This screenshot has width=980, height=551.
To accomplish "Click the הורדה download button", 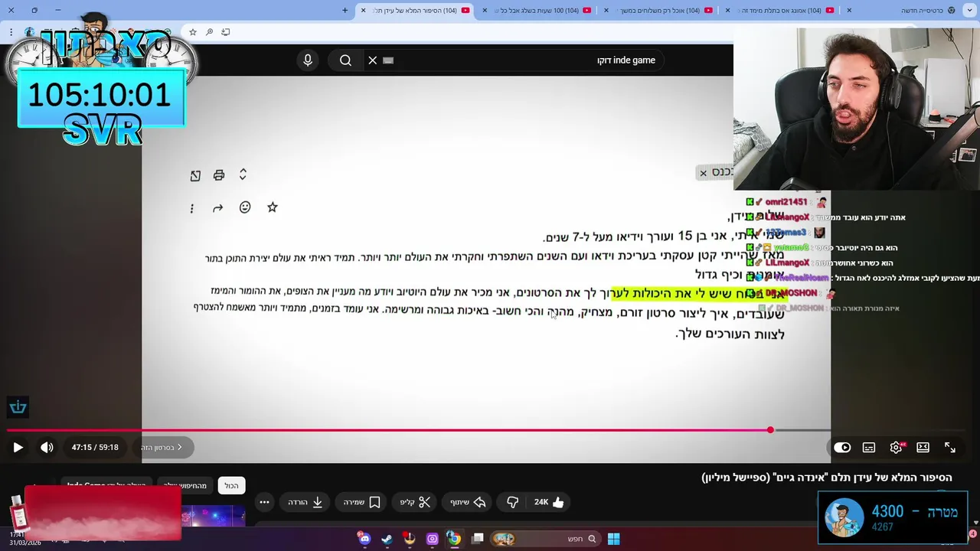I will coord(305,502).
